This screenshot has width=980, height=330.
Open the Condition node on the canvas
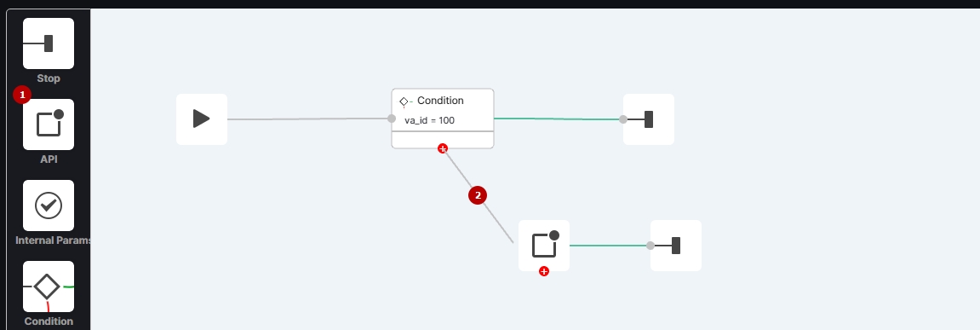(x=443, y=119)
